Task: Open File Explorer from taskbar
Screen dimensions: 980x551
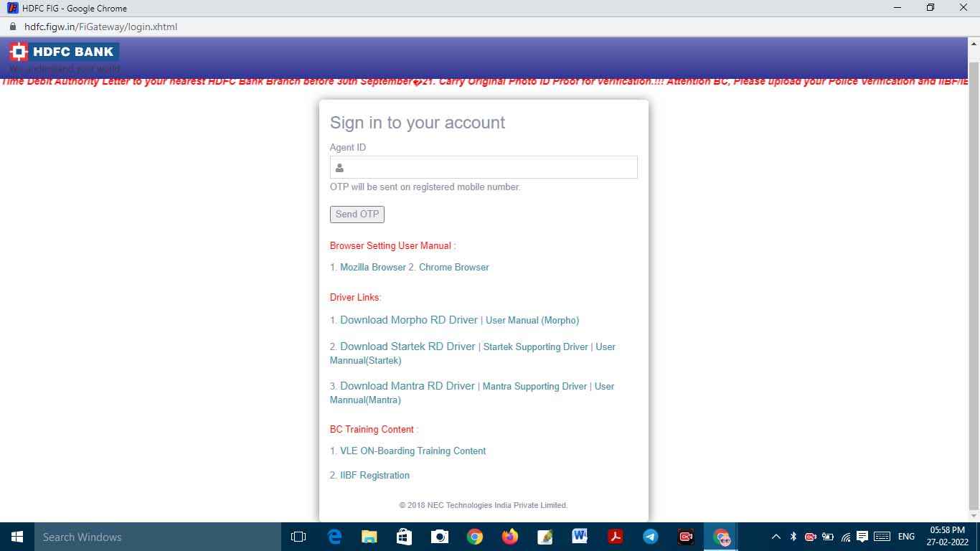Action: [369, 537]
